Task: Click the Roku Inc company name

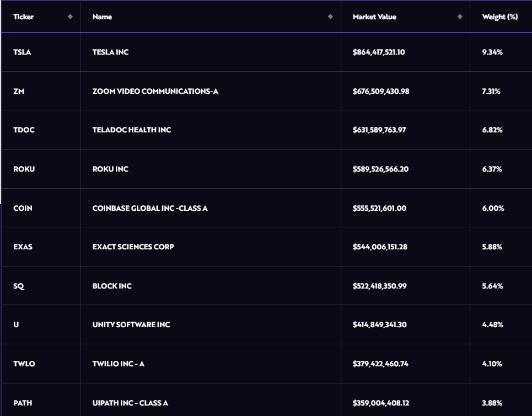Action: 110,169
